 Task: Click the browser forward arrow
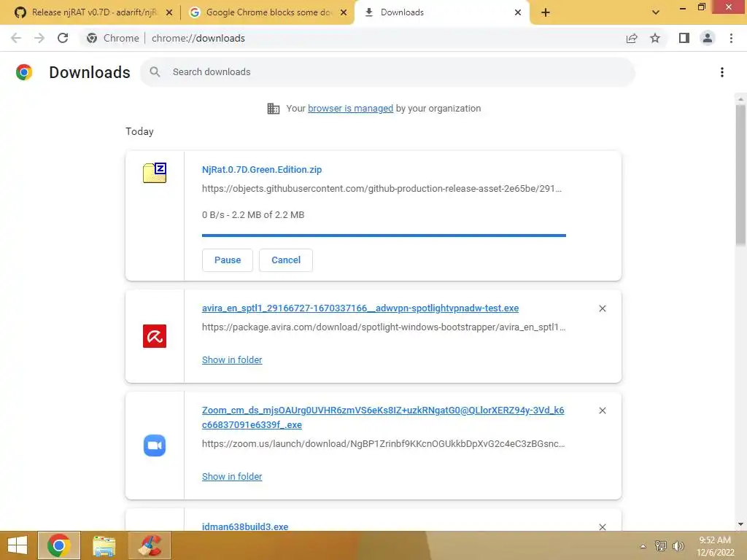click(39, 38)
